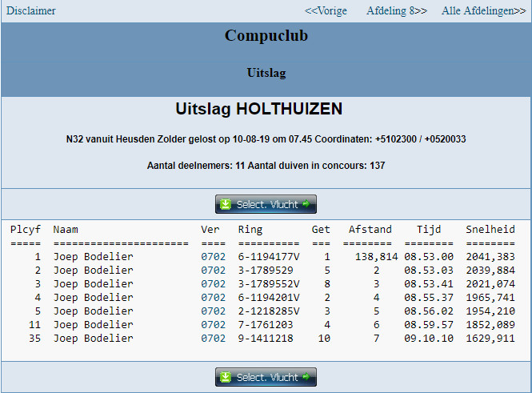Click the speed value 2021,074
The width and height of the screenshot is (532, 393).
click(490, 283)
